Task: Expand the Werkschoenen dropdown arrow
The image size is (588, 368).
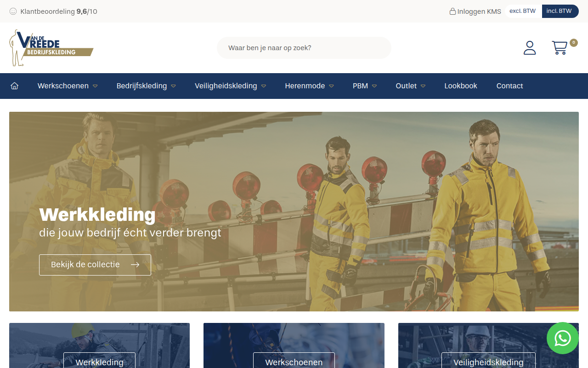Action: tap(95, 86)
